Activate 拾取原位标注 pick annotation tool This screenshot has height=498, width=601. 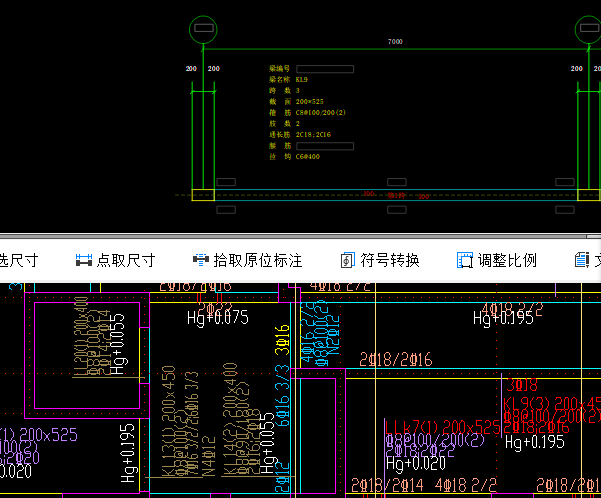[x=248, y=260]
